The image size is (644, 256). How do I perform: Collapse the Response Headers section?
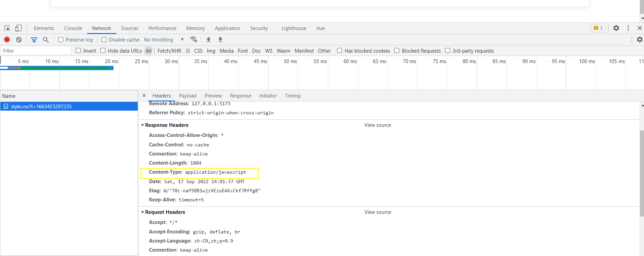[x=143, y=125]
